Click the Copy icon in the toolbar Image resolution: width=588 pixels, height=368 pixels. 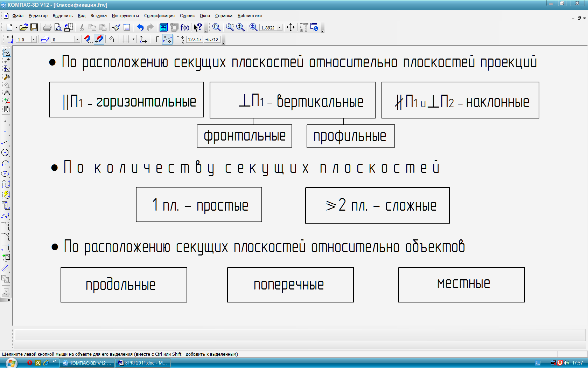(x=92, y=27)
